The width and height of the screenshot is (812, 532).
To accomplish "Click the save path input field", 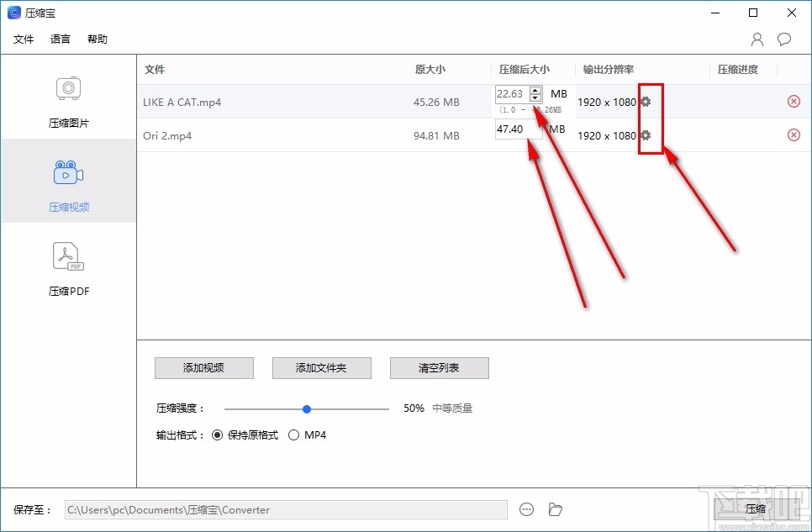I will click(x=286, y=508).
